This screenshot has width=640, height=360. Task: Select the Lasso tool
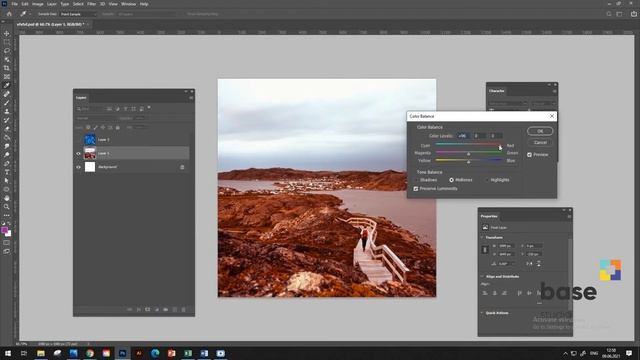point(7,51)
